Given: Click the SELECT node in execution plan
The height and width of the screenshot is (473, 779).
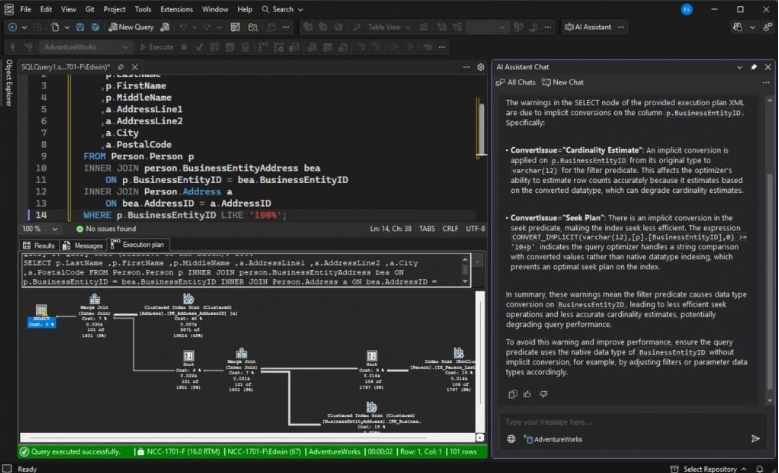Looking at the screenshot, I should point(42,315).
